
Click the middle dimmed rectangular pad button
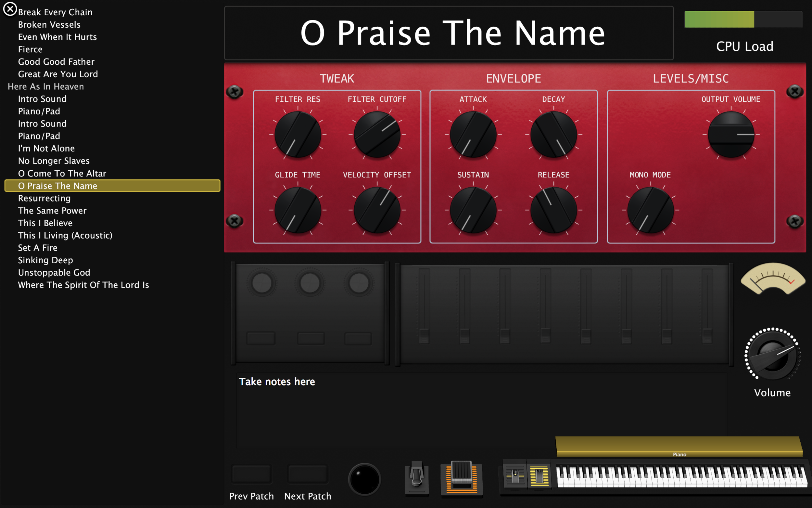tap(311, 338)
